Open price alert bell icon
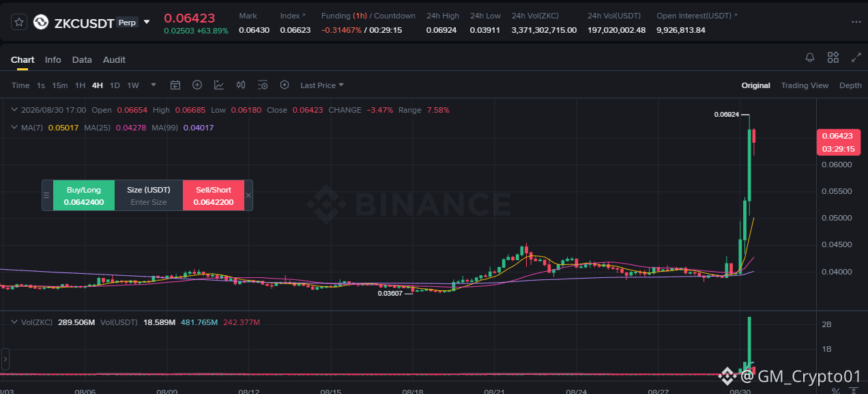 click(810, 58)
